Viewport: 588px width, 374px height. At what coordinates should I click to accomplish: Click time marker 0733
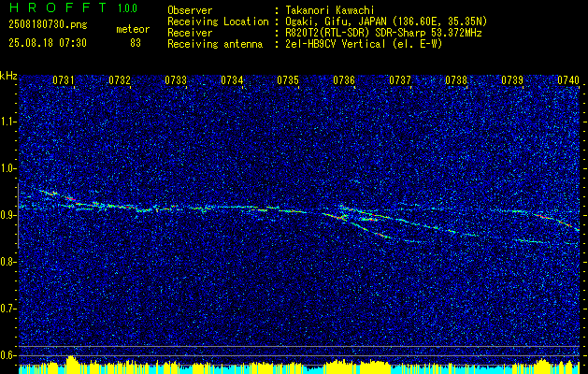pos(176,79)
